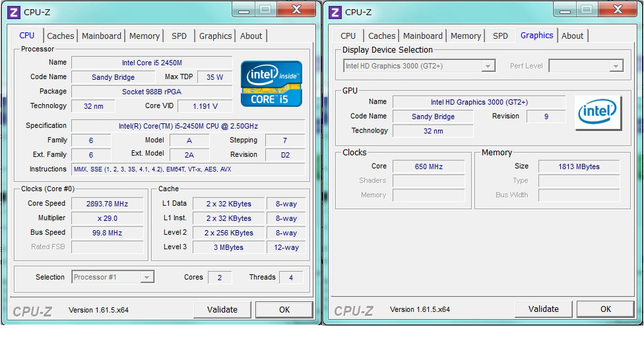Click the CPU-Z logo icon in right window title bar
The width and height of the screenshot is (644, 362).
click(x=335, y=13)
